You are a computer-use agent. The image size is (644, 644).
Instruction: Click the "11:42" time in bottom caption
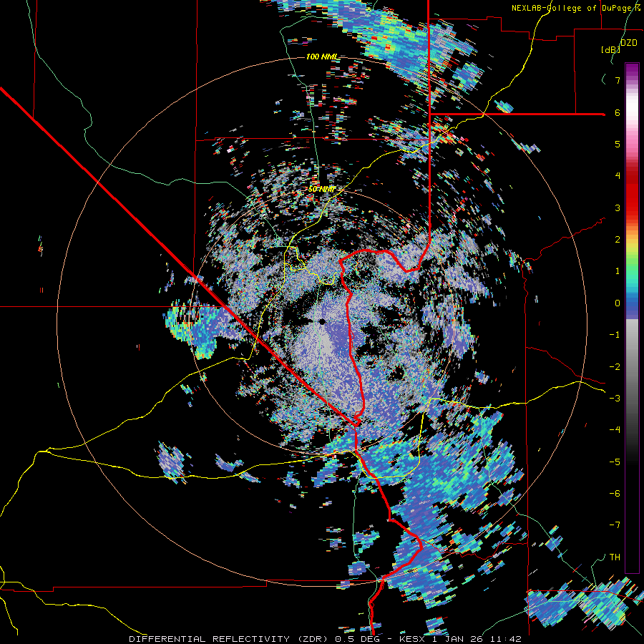click(x=506, y=639)
